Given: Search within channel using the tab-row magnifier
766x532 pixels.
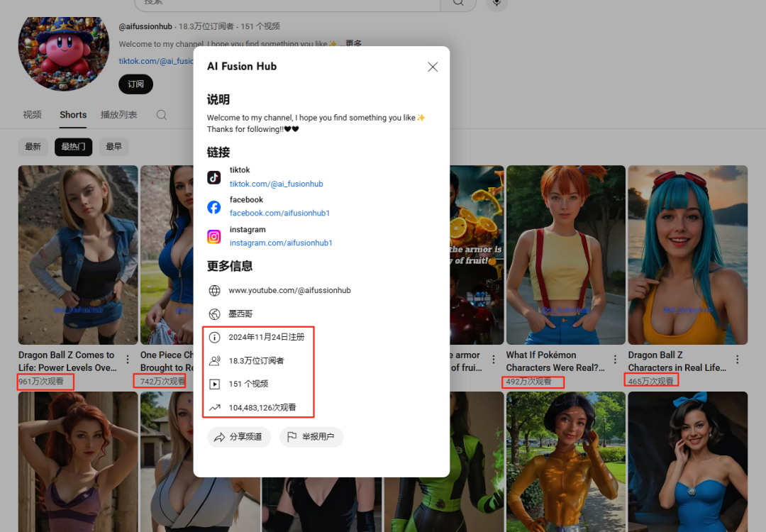Looking at the screenshot, I should point(162,115).
